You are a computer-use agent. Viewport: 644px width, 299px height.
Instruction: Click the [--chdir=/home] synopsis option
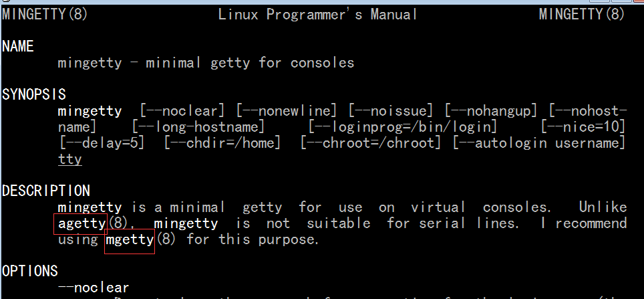tap(222, 143)
